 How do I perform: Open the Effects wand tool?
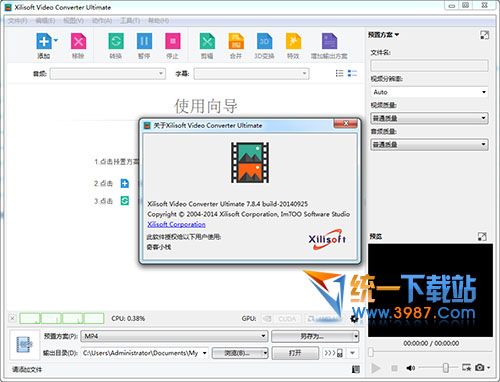pos(293,41)
